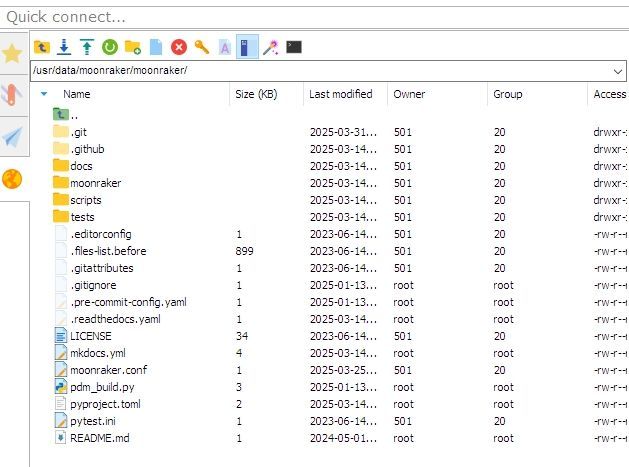Open terminal at current folder icon
The width and height of the screenshot is (629, 467).
[x=294, y=47]
